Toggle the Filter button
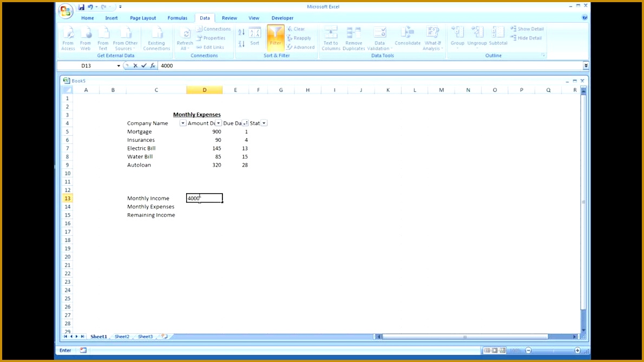 275,37
